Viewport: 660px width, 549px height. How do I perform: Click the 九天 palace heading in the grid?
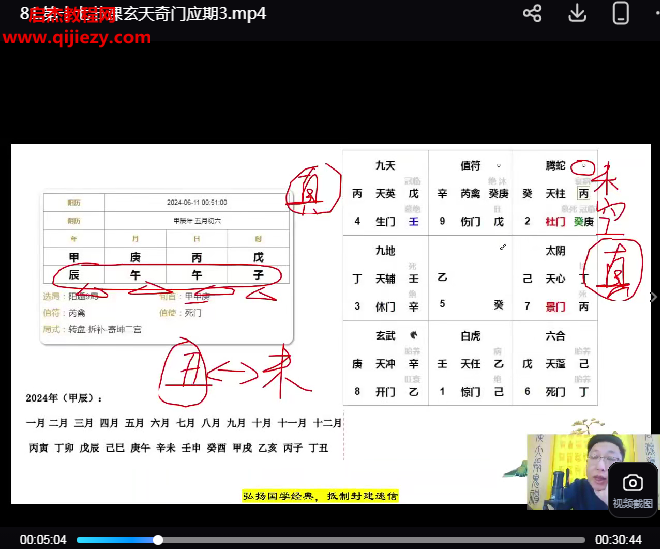(385, 165)
